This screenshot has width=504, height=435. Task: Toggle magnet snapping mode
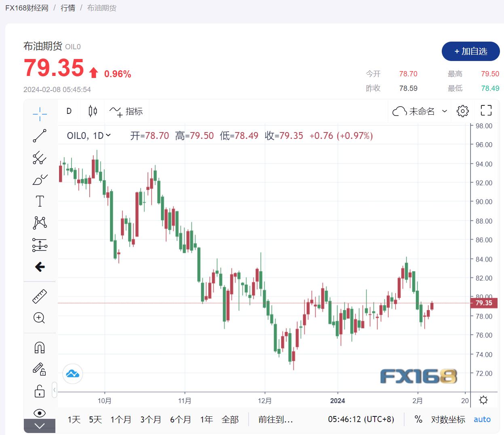click(x=40, y=347)
